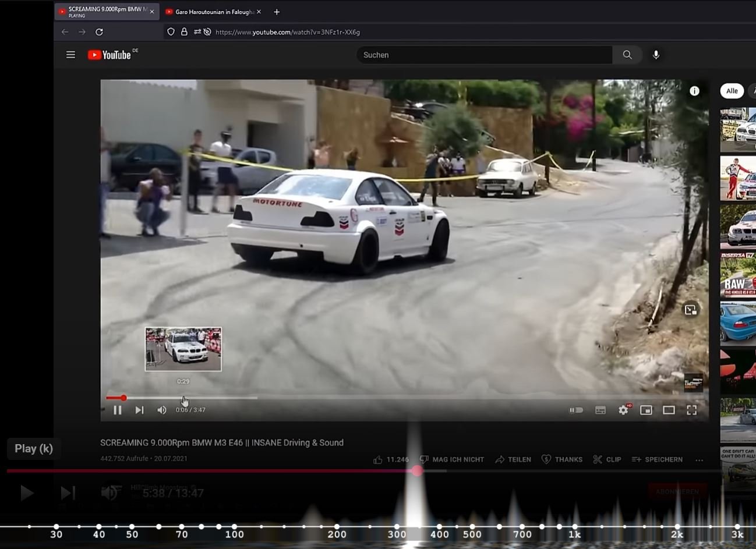Click the 442.752 Aufrufe view count text
This screenshot has width=756, height=549.
(x=124, y=459)
